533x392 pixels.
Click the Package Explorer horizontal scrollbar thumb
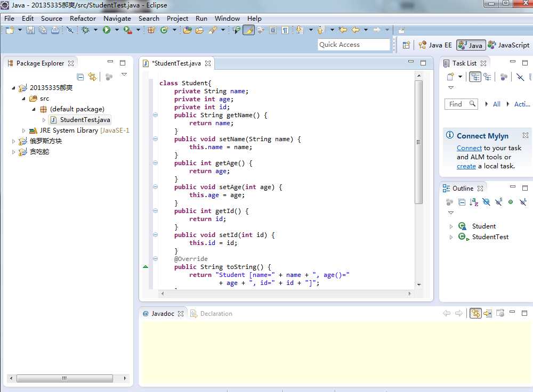point(64,378)
